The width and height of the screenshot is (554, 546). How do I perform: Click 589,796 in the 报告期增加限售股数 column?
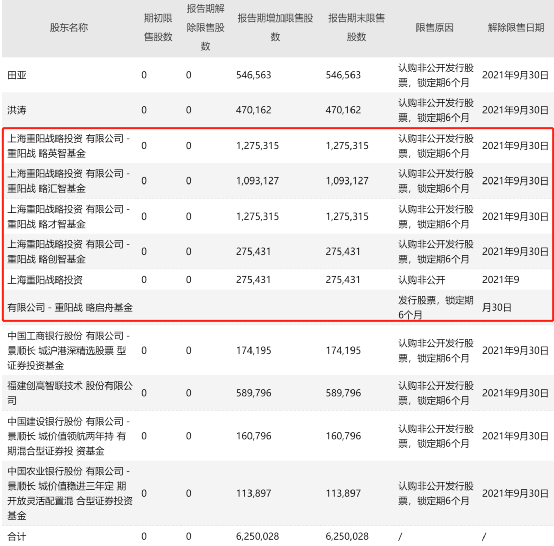(254, 393)
